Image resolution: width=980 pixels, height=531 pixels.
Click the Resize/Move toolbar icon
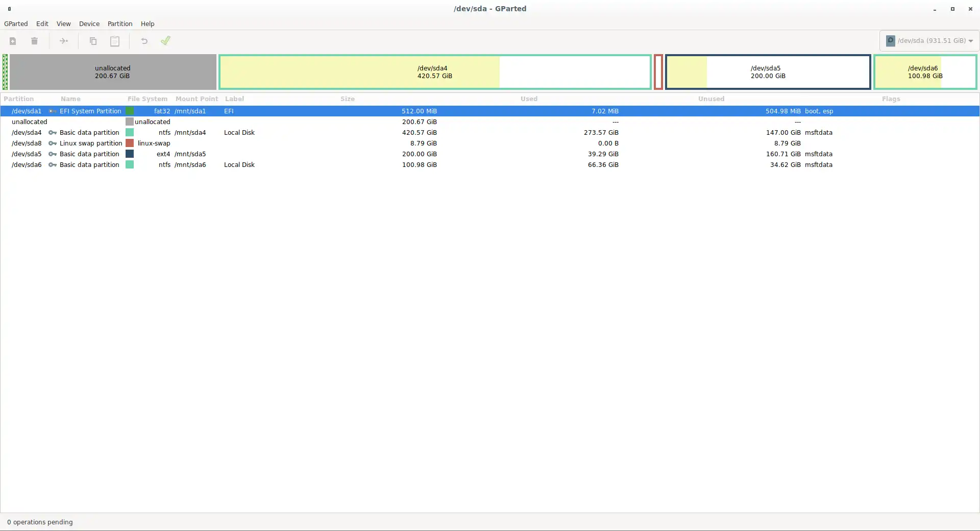[64, 41]
